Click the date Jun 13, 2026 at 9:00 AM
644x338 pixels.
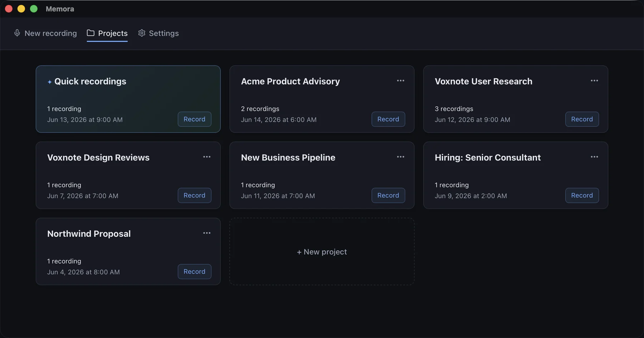point(85,120)
